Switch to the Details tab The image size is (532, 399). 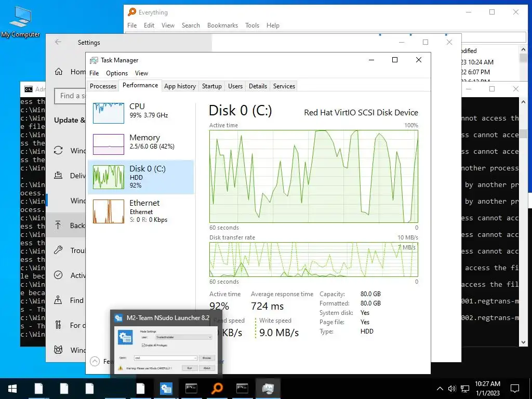tap(258, 86)
